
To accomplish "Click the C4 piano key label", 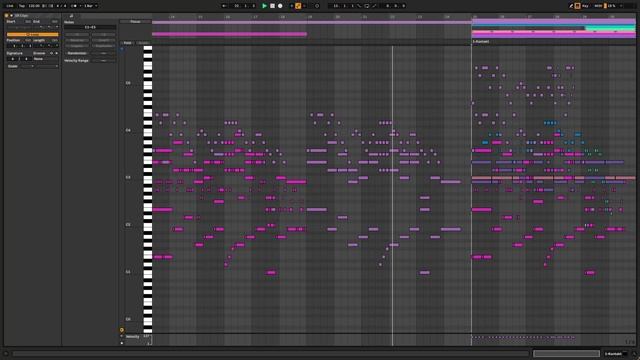I will pos(128,130).
